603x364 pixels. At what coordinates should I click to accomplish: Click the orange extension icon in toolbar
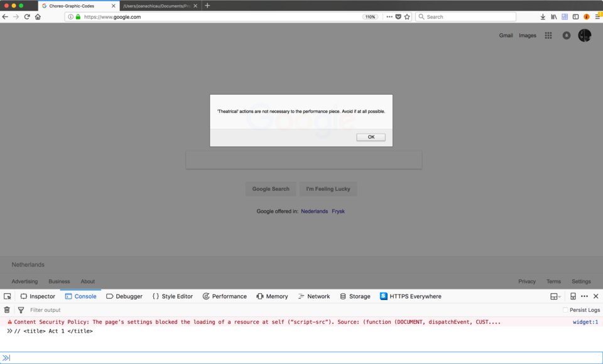tap(587, 17)
